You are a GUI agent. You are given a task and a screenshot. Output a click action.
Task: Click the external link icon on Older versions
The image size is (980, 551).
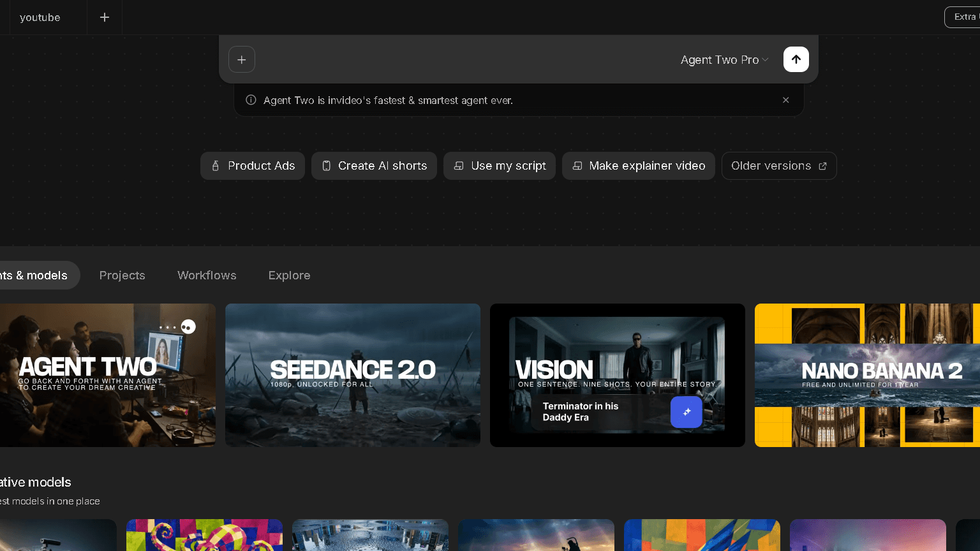tap(822, 166)
